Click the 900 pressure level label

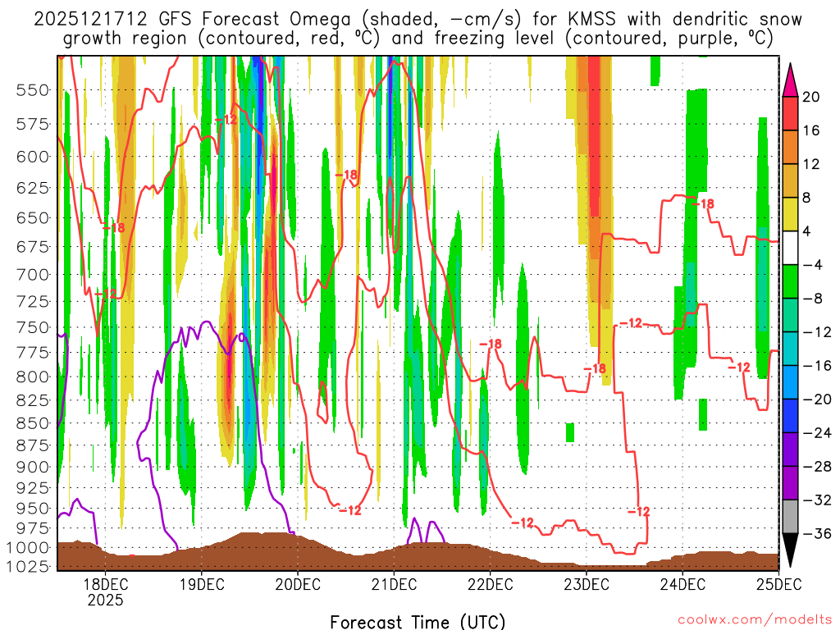point(33,467)
